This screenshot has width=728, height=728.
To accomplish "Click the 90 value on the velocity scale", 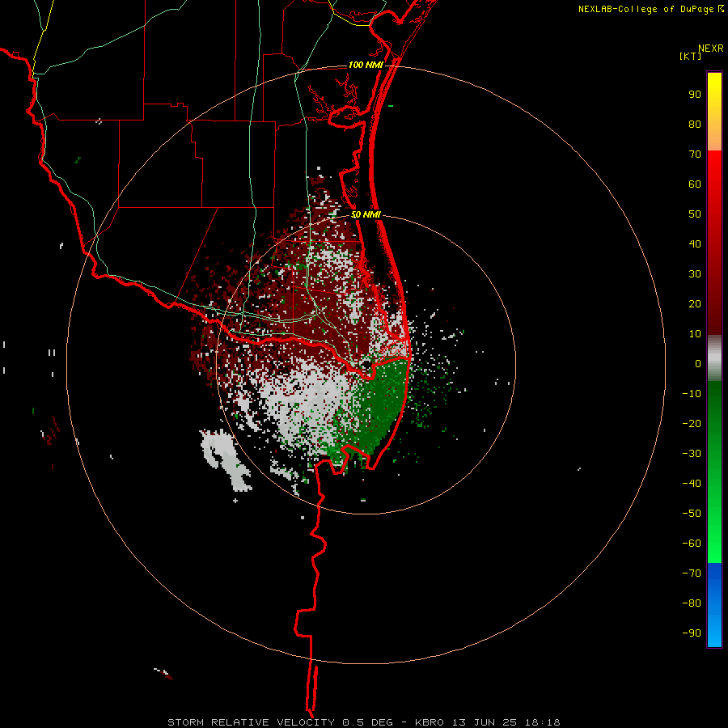I will pos(695,95).
